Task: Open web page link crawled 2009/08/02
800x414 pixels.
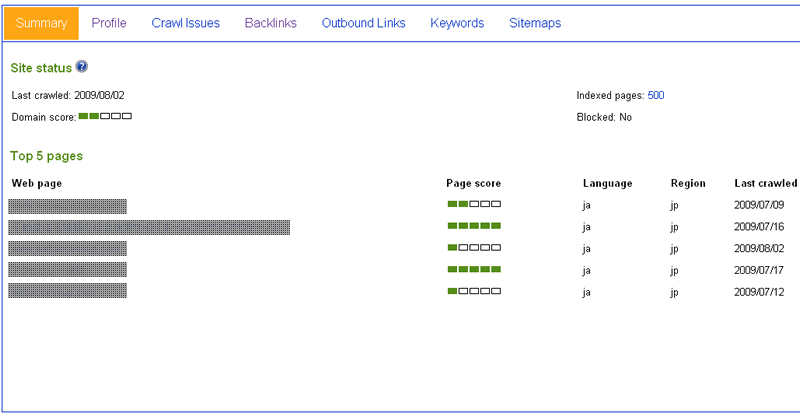Action: (67, 249)
